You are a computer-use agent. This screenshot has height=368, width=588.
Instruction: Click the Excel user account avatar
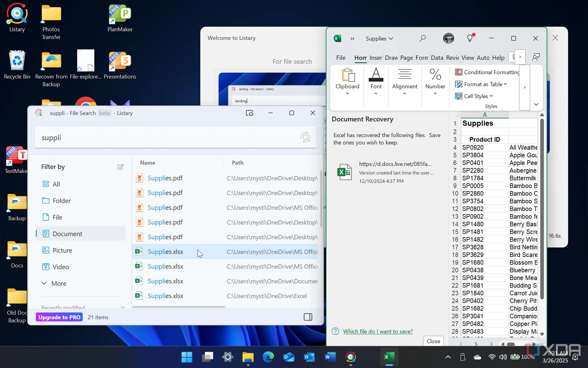pos(449,38)
